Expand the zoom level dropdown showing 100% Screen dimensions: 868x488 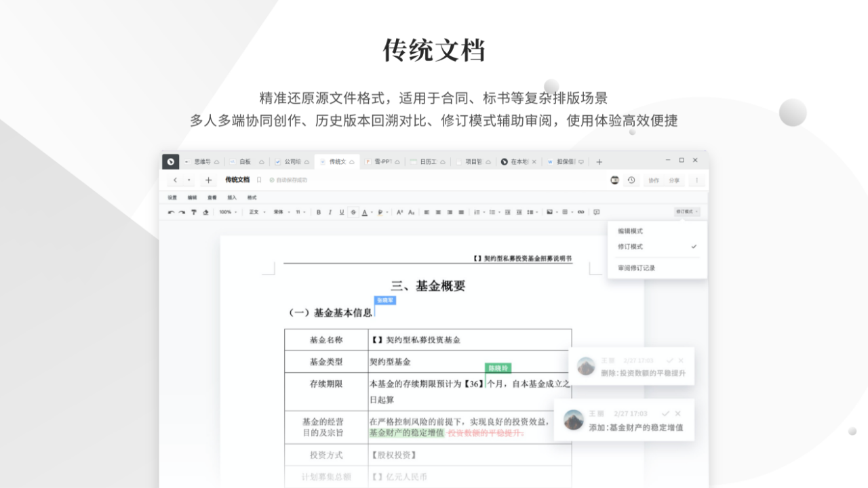pyautogui.click(x=229, y=212)
